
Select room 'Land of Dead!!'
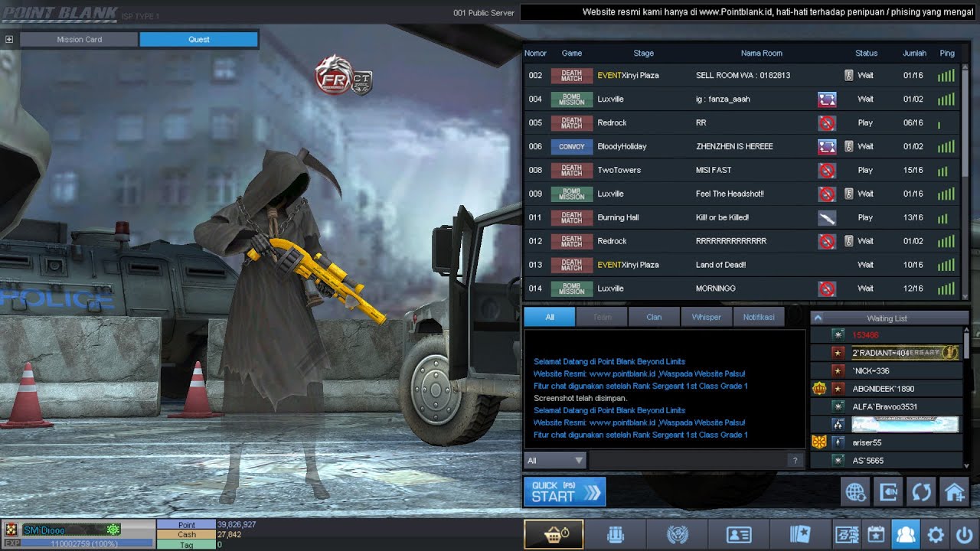click(x=741, y=265)
